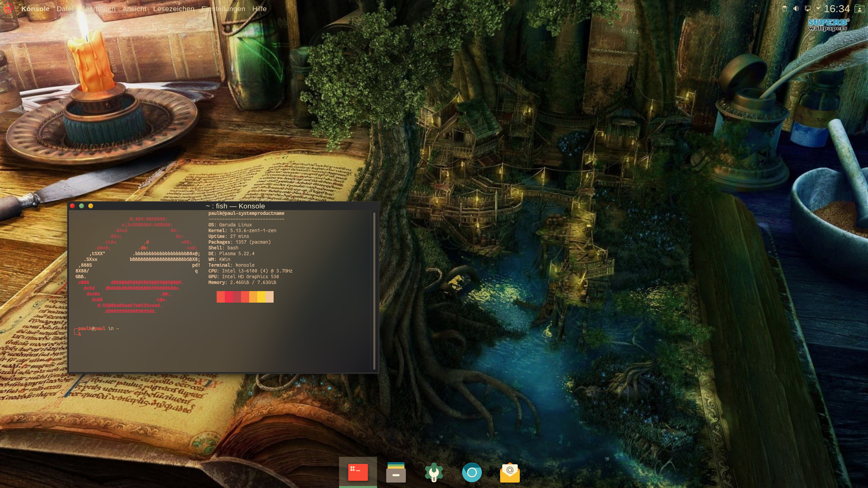Open the Bearbeiten menu
The image size is (868, 488).
(98, 9)
